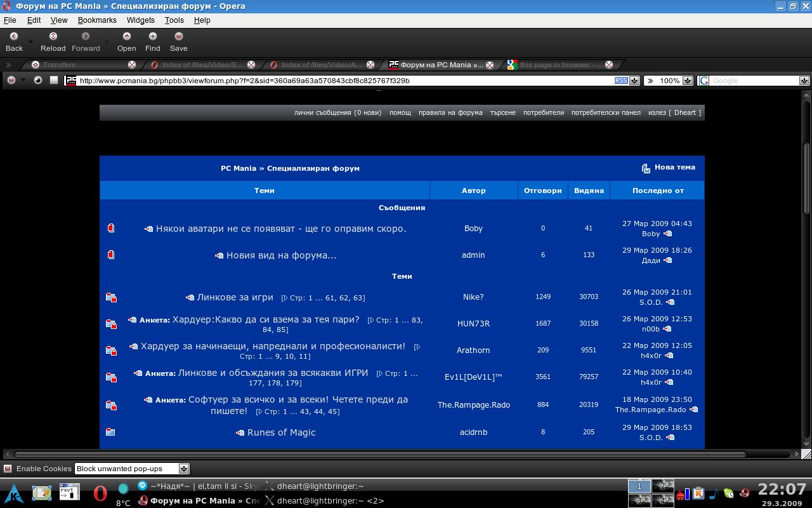View last post icon in 'Линкове за игри' row
The image size is (812, 508).
(x=670, y=302)
